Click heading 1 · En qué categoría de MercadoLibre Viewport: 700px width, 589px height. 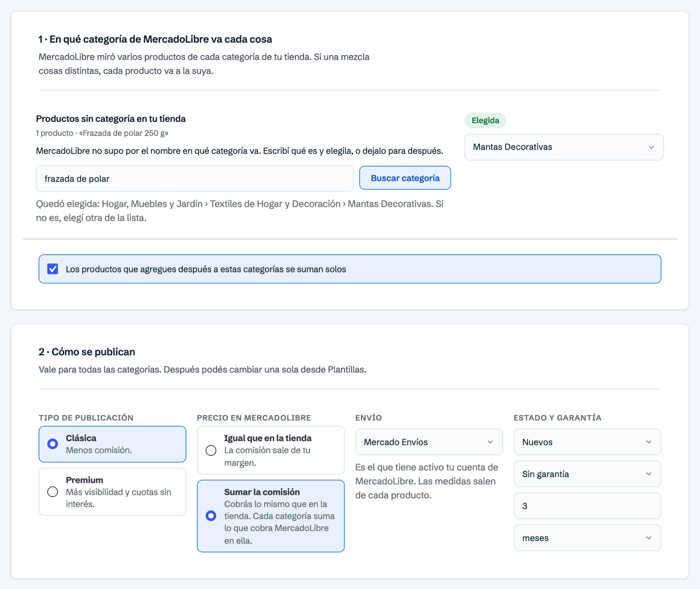pyautogui.click(x=155, y=39)
